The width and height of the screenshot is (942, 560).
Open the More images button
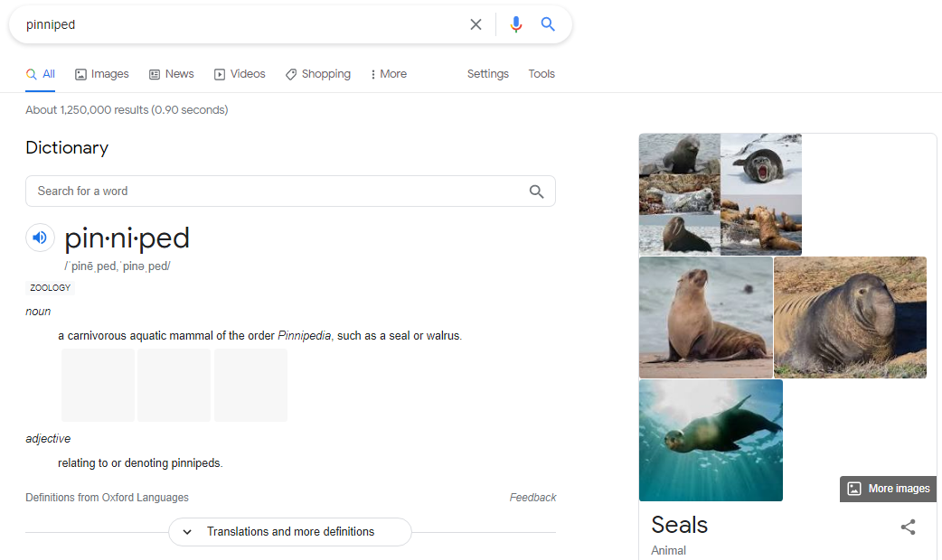click(888, 489)
